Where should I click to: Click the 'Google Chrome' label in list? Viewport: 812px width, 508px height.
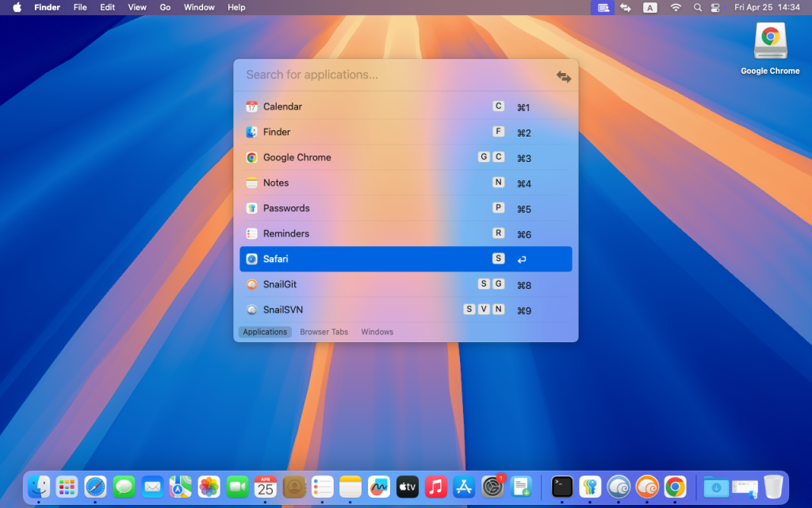tap(297, 158)
